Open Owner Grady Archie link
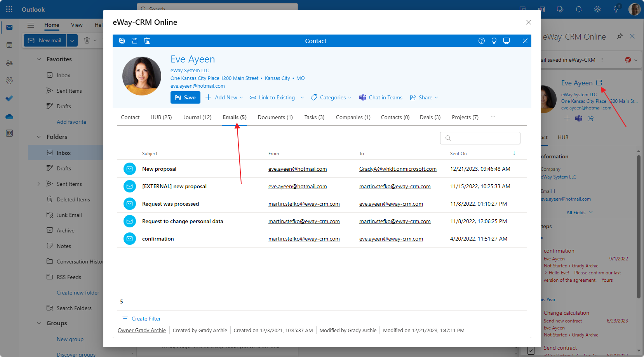This screenshot has width=644, height=357. coord(142,331)
